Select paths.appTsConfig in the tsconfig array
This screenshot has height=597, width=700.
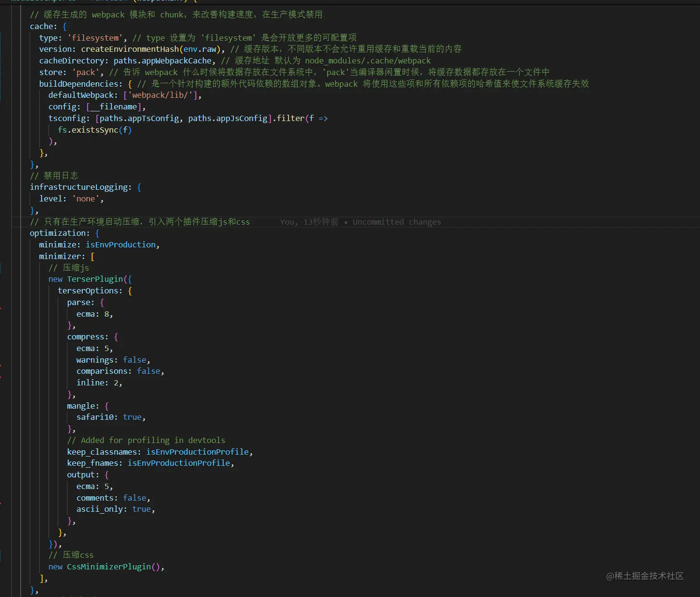(x=139, y=118)
